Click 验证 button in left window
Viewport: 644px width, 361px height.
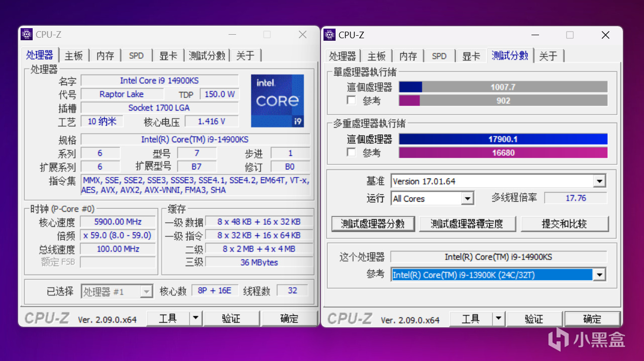click(231, 318)
